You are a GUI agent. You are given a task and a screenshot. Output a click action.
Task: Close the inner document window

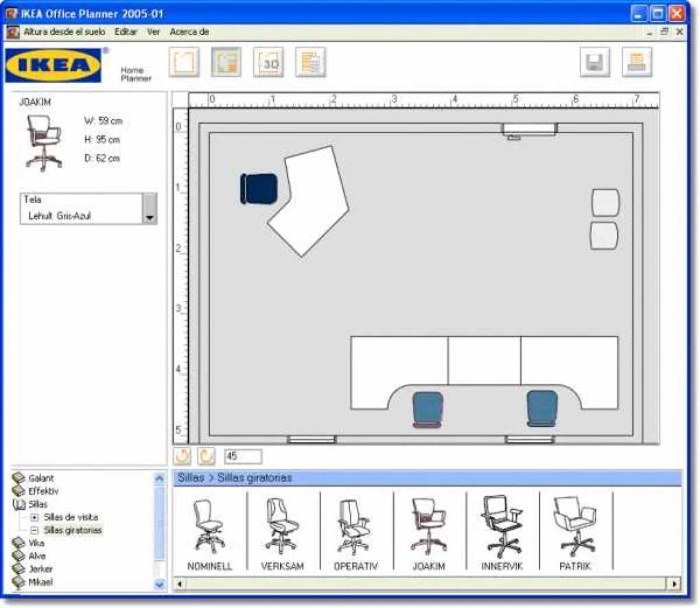pos(679,32)
